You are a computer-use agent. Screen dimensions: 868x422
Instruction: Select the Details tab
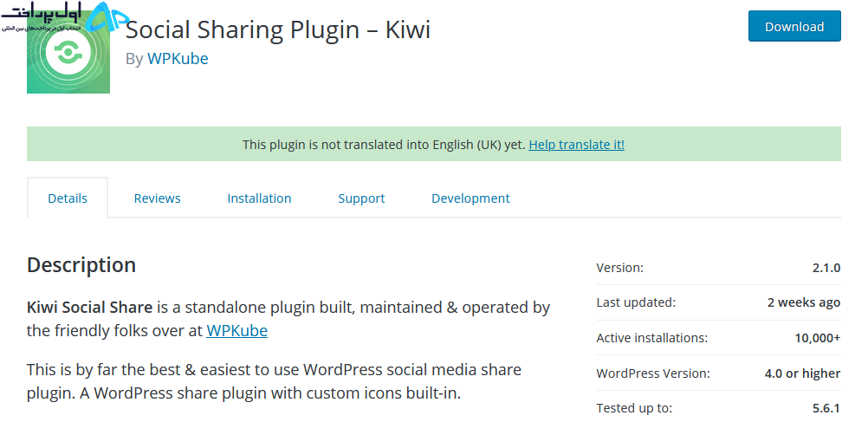pyautogui.click(x=68, y=198)
